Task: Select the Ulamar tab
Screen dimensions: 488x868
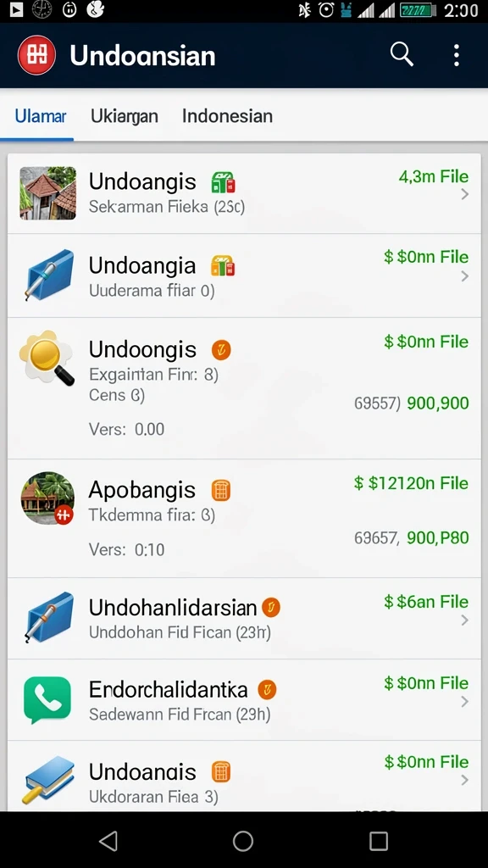Action: tap(41, 116)
